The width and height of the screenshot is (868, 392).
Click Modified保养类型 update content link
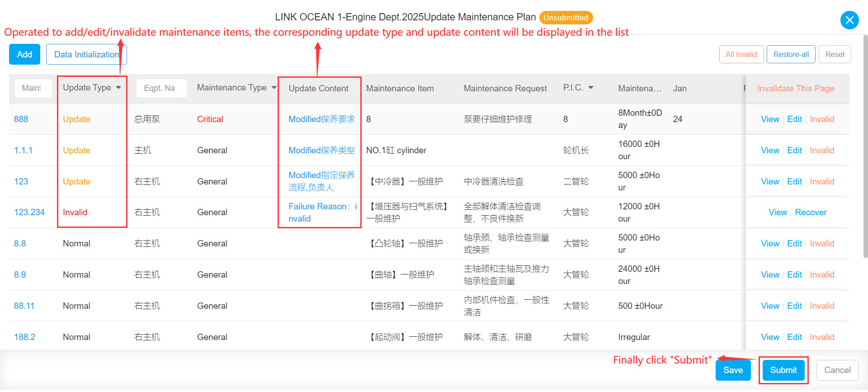[322, 151]
